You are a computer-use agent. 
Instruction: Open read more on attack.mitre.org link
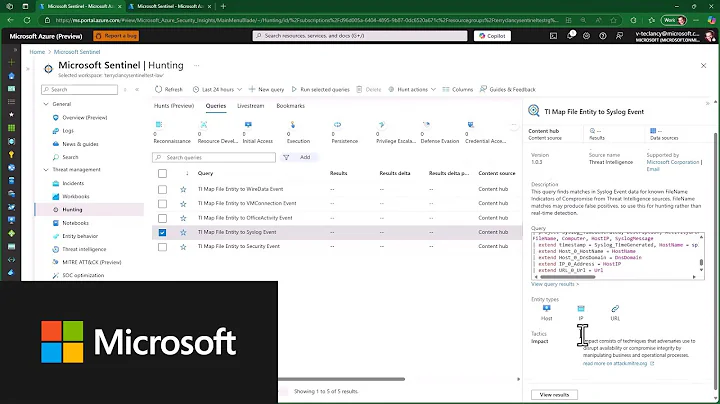(618, 364)
